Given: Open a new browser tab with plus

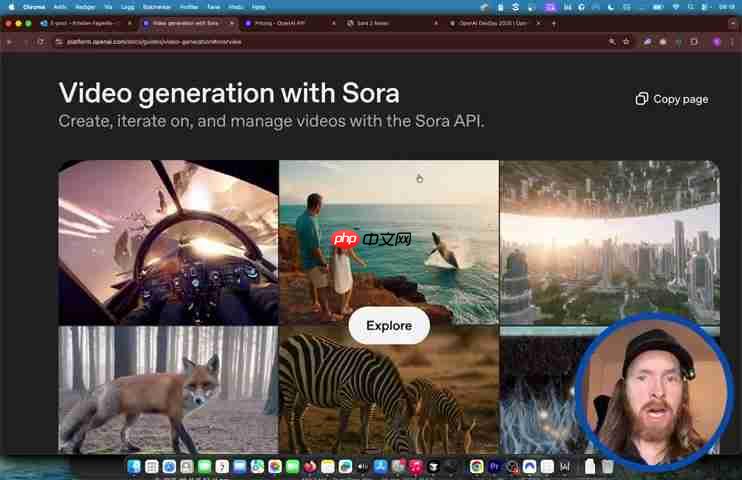Looking at the screenshot, I should (554, 23).
